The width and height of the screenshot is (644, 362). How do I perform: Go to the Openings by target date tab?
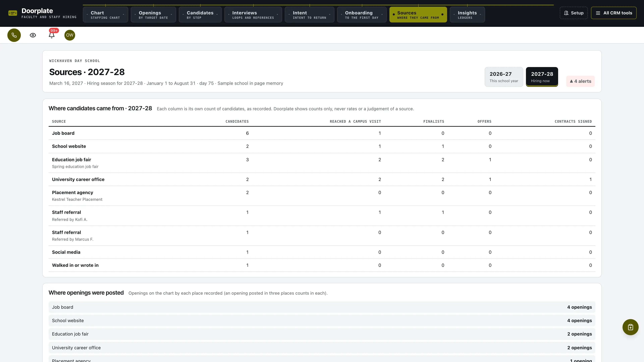pyautogui.click(x=153, y=15)
